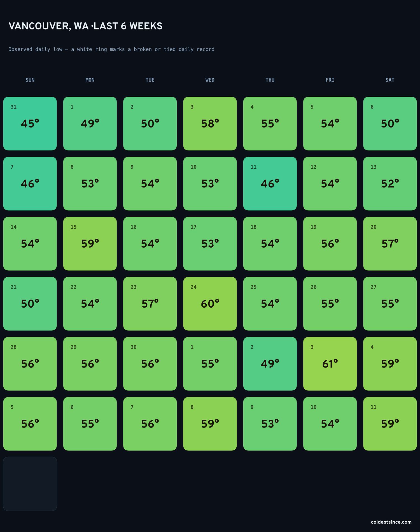Click the Vancouver, WA title heading

(x=85, y=26)
